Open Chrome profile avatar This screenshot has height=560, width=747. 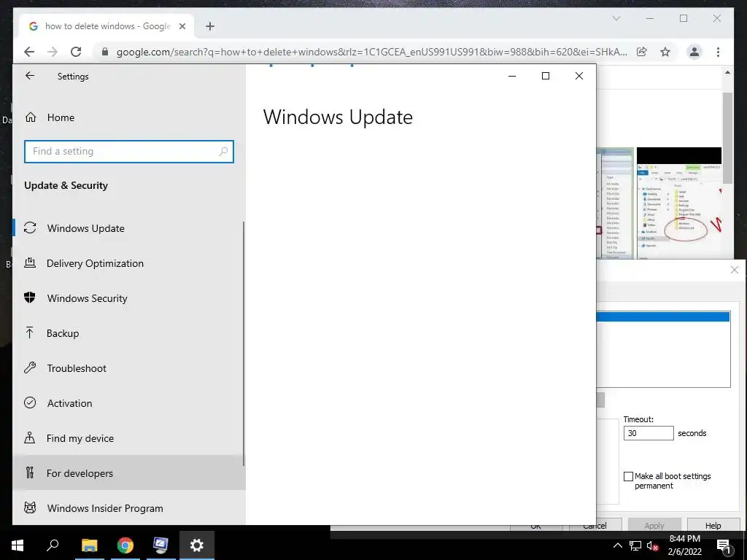(694, 52)
